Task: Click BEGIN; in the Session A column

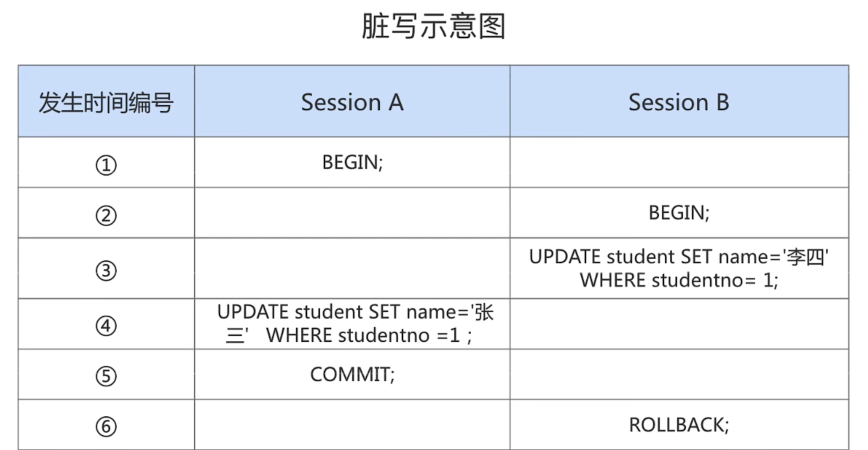Action: tap(352, 162)
